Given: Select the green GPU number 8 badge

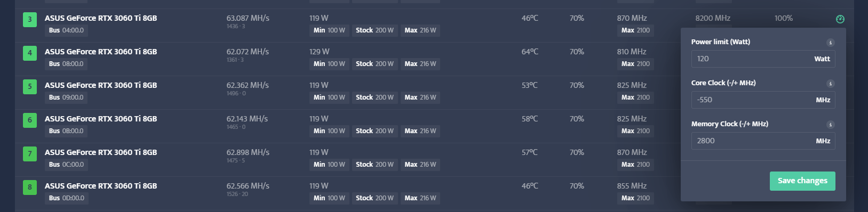Looking at the screenshot, I should click(30, 187).
